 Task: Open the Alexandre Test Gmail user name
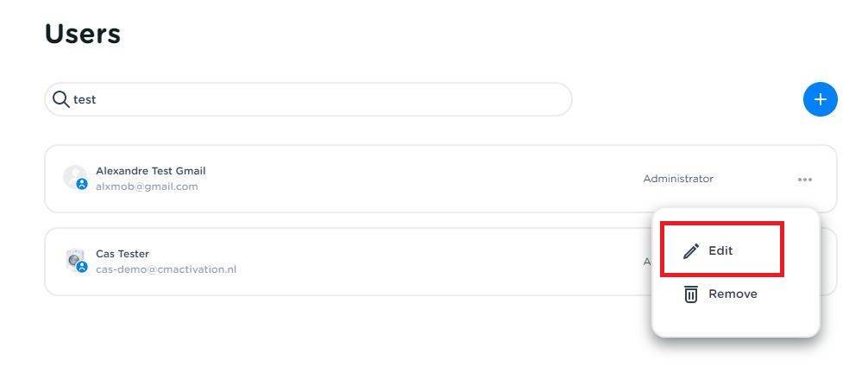pos(150,171)
